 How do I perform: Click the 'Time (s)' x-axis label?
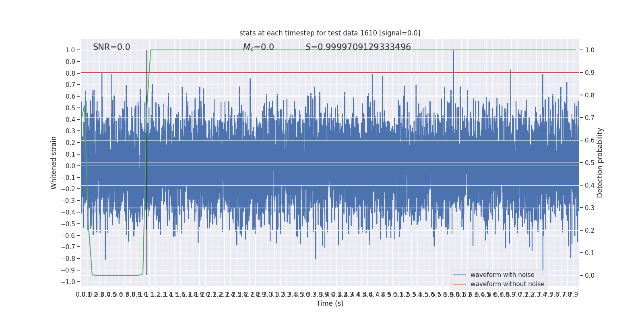[x=330, y=303]
